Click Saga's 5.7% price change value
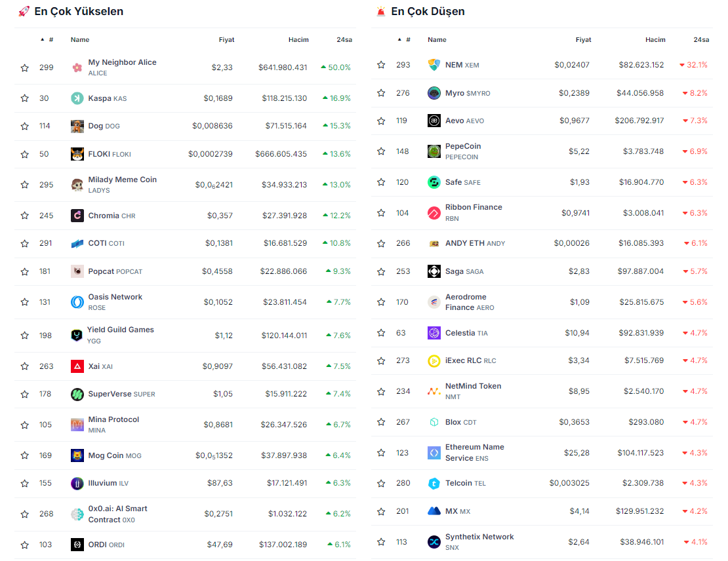 tap(697, 271)
